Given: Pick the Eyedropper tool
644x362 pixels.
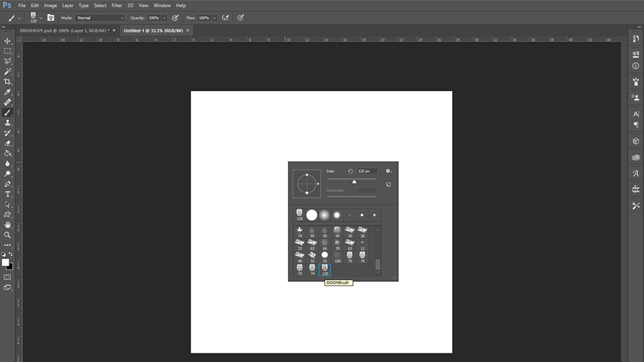Looking at the screenshot, I should tap(7, 92).
